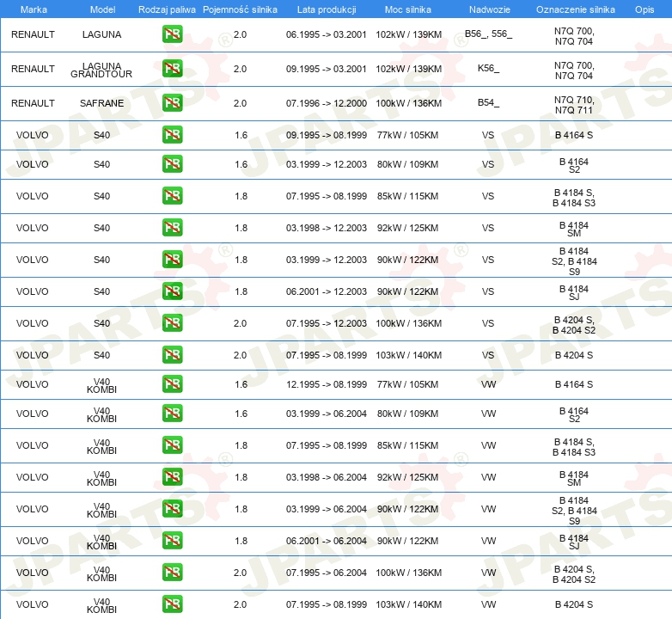The width and height of the screenshot is (672, 619).
Task: Click the date range 09.1995 -> 08.1999
Action: point(327,135)
